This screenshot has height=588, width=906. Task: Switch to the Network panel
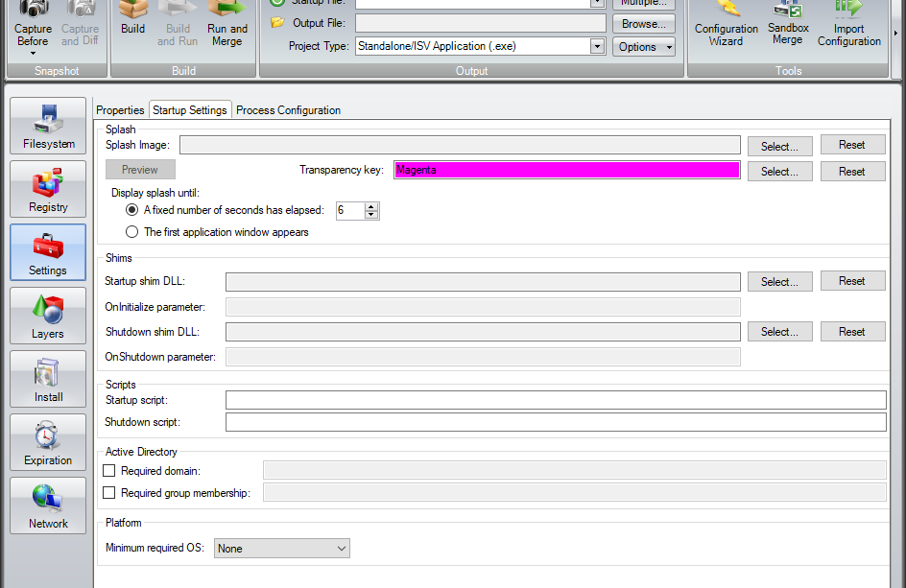coord(47,506)
